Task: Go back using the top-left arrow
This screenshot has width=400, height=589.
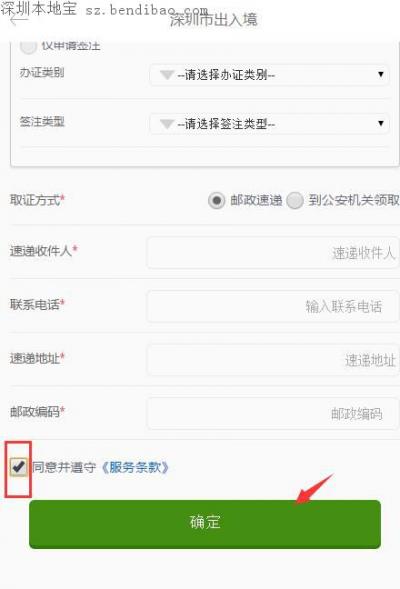Action: click(19, 20)
